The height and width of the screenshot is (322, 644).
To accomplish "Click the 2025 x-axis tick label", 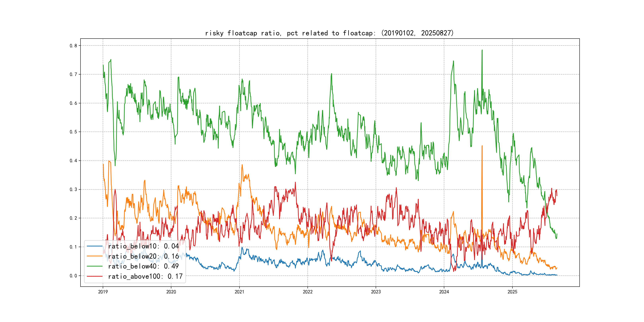I will click(x=512, y=292).
